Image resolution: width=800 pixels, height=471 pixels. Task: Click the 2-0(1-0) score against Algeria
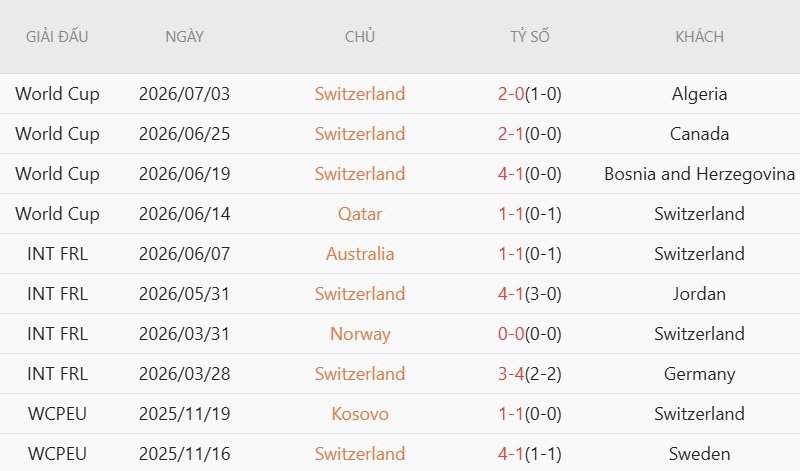point(530,94)
